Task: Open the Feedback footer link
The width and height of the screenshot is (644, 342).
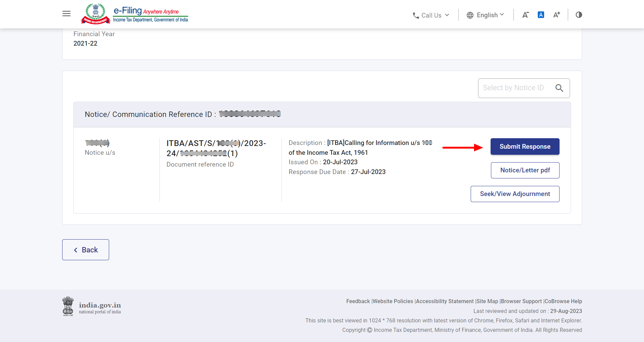Action: [x=358, y=301]
